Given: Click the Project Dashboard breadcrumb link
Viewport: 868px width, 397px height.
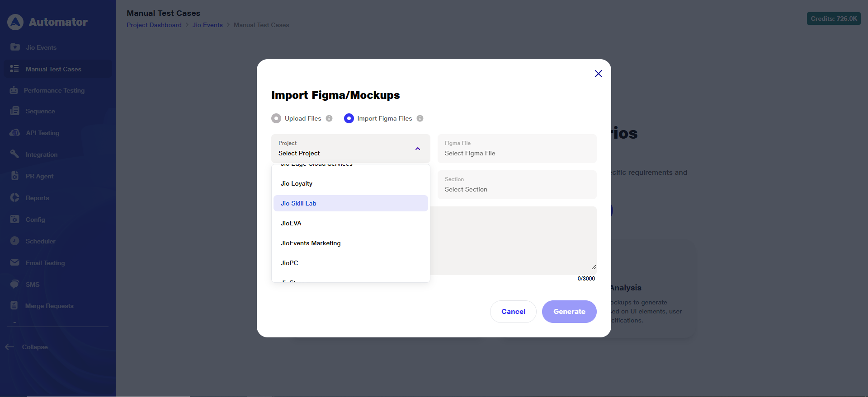Looking at the screenshot, I should [x=154, y=25].
